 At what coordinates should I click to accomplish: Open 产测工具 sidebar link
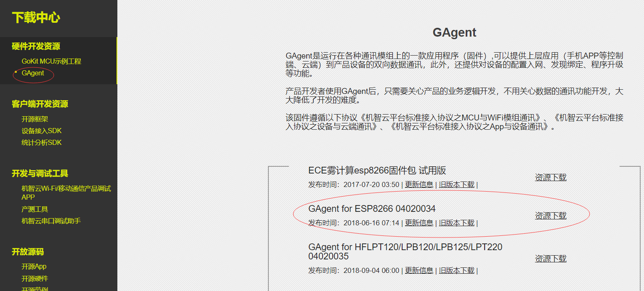35,209
